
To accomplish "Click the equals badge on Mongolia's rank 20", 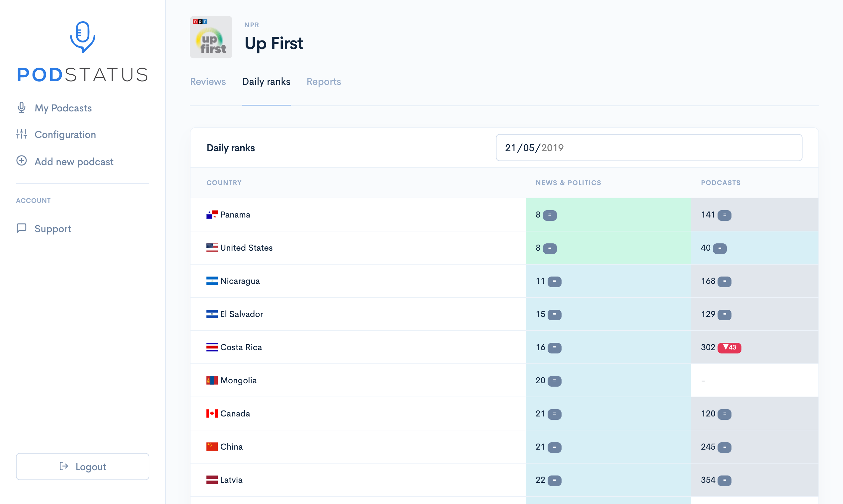I will [x=555, y=381].
